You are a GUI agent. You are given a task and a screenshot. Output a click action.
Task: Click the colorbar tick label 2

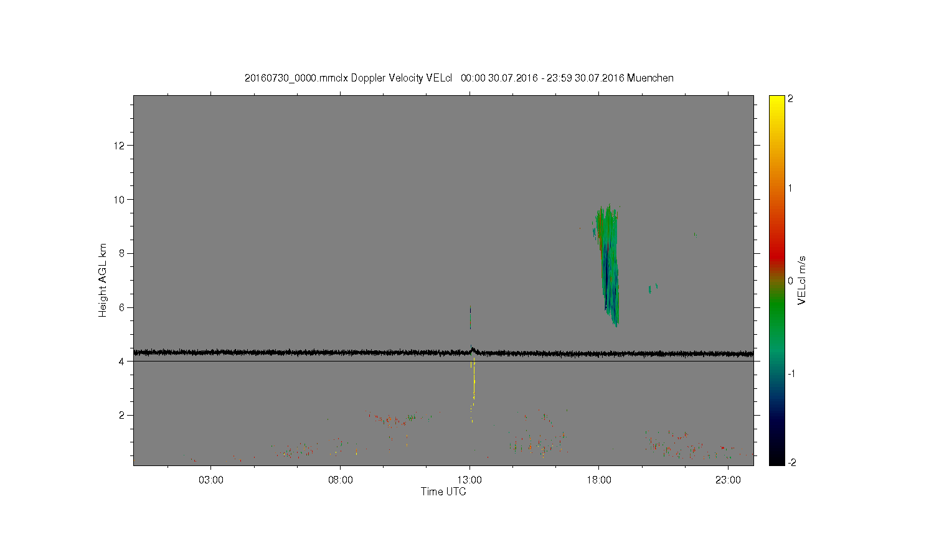pos(790,99)
